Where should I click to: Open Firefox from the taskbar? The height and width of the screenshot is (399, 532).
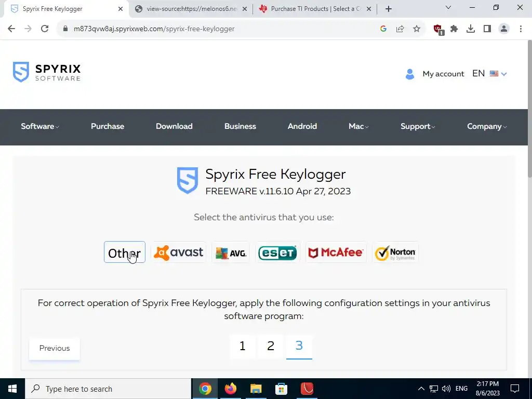[x=230, y=389]
